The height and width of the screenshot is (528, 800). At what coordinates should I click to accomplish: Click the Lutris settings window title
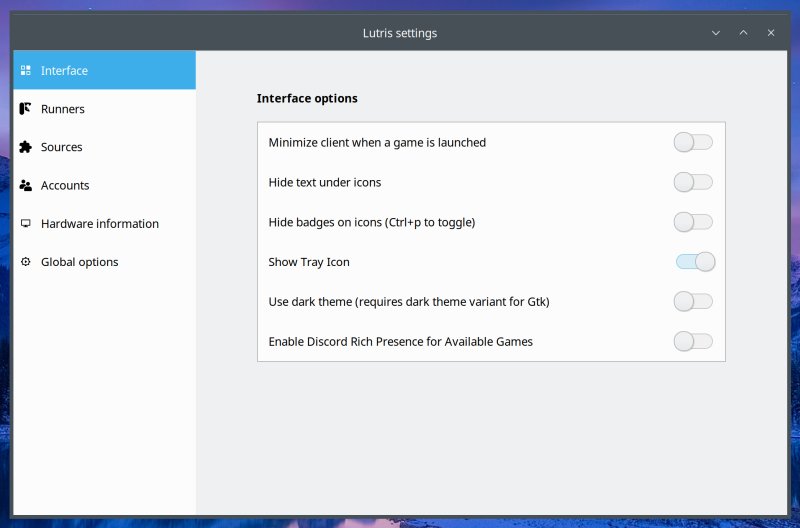pyautogui.click(x=400, y=33)
